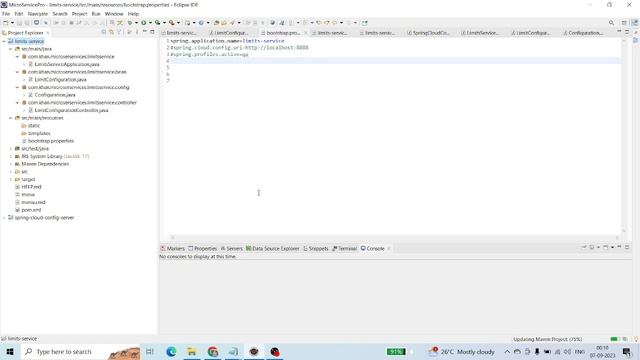Collapse the limits-service project node
The image size is (640, 360).
point(4,41)
